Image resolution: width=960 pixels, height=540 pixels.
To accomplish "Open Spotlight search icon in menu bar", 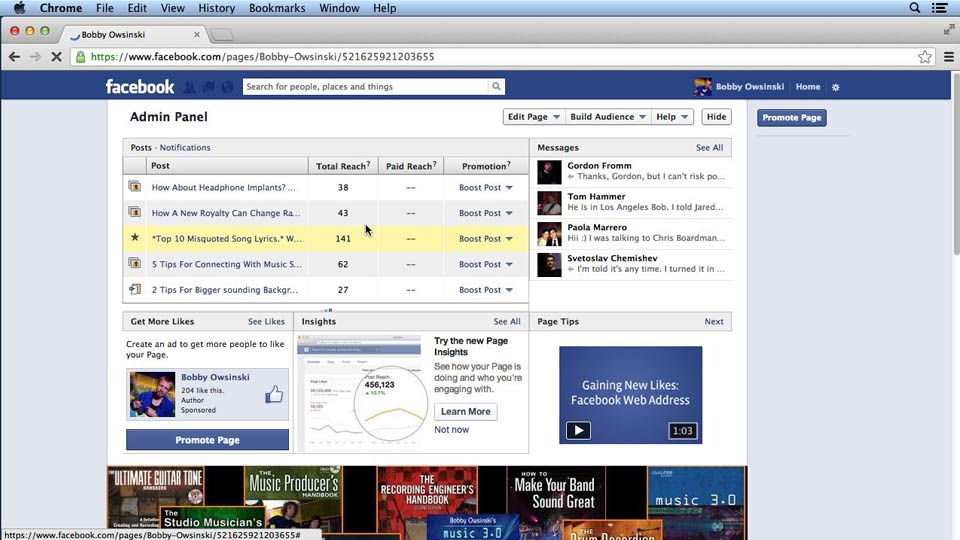I will point(915,8).
